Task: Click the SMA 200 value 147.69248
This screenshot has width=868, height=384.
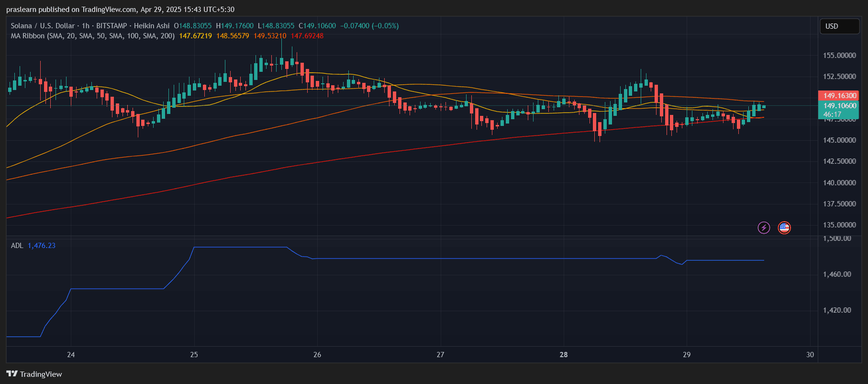Action: pyautogui.click(x=307, y=36)
